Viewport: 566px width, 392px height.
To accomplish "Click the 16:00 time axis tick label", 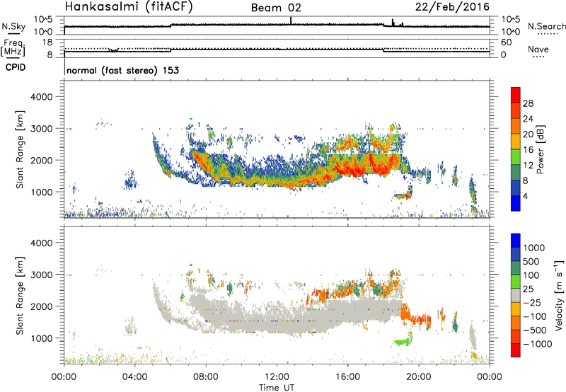I will [347, 377].
